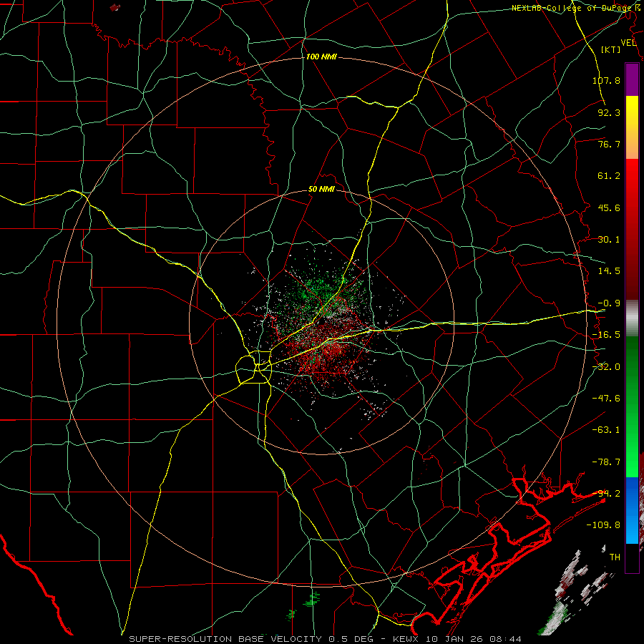Click the 100 NMI range ring label
The width and height of the screenshot is (644, 644).
(321, 57)
